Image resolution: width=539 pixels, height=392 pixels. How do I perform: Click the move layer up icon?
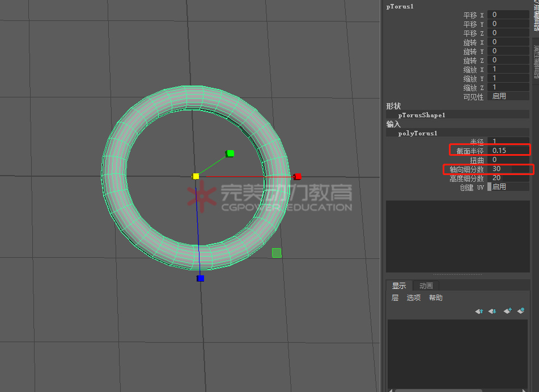479,311
